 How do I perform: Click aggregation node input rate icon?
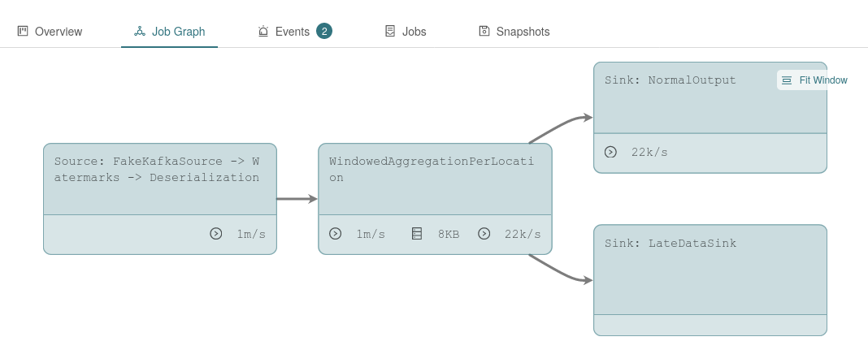pos(336,233)
